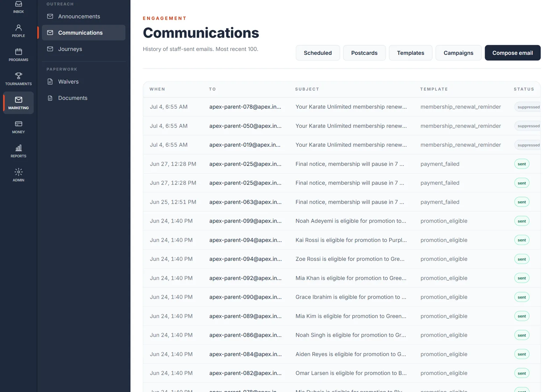The height and width of the screenshot is (392, 559).
Task: Click the WHEN column header
Action: click(157, 89)
